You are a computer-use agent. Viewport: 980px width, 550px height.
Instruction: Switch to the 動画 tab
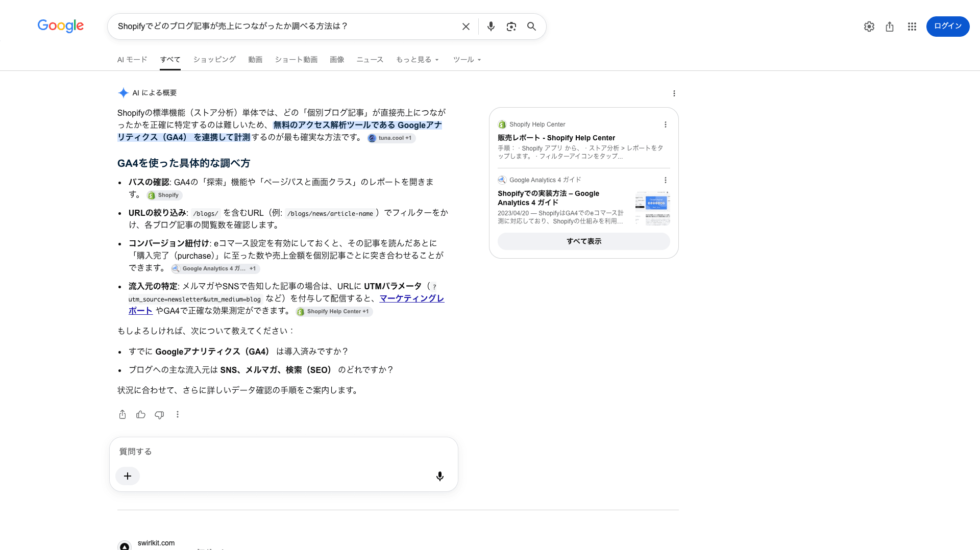coord(255,60)
